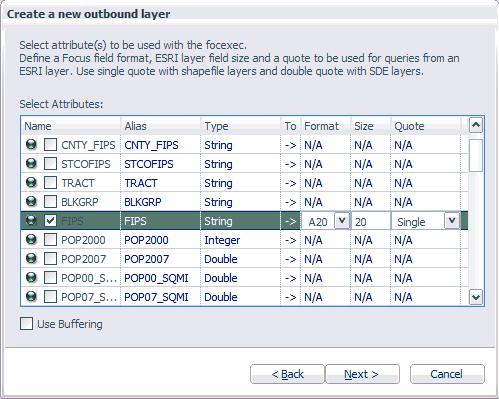499x399 pixels.
Task: Click the green sphere icon beside BLKGRP
Action: [x=31, y=202]
